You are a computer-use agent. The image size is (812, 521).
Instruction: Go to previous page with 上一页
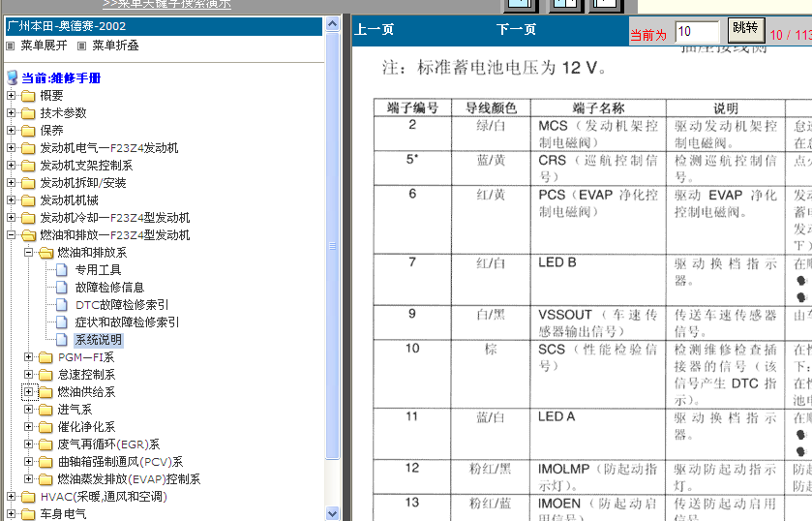point(374,30)
